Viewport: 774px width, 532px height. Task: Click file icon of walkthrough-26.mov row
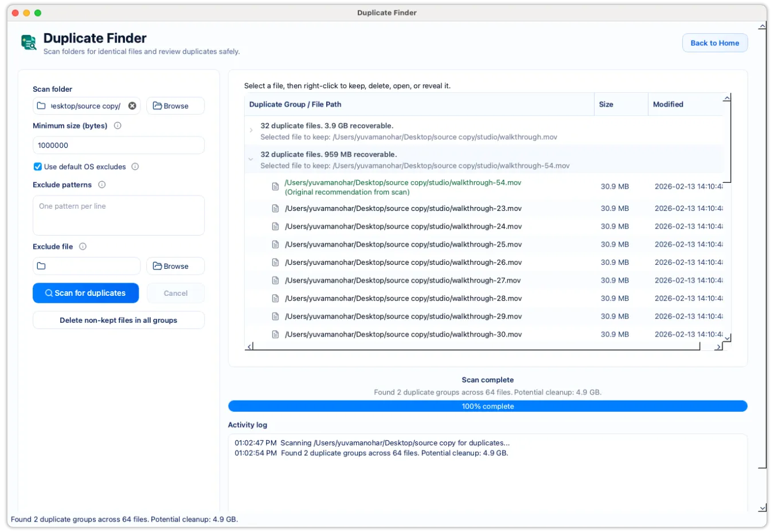click(x=275, y=263)
